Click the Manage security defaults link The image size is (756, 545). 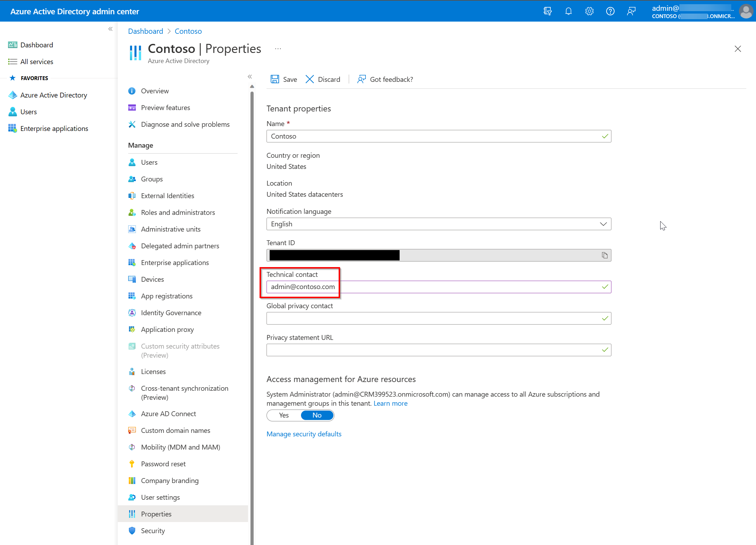click(304, 434)
